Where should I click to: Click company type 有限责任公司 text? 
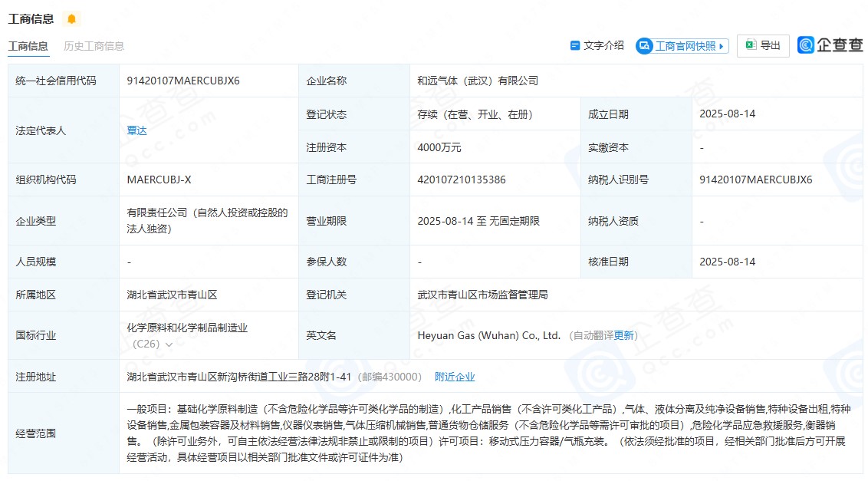pyautogui.click(x=207, y=220)
